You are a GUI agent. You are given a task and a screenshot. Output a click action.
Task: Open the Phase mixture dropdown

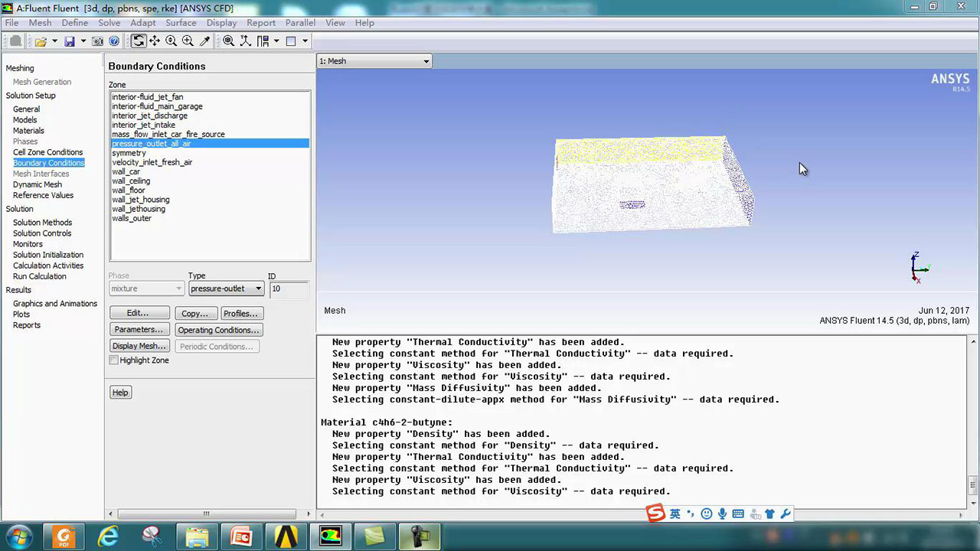point(146,289)
